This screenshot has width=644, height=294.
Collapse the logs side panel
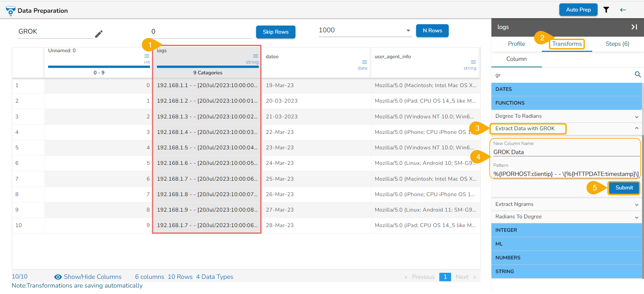[634, 27]
